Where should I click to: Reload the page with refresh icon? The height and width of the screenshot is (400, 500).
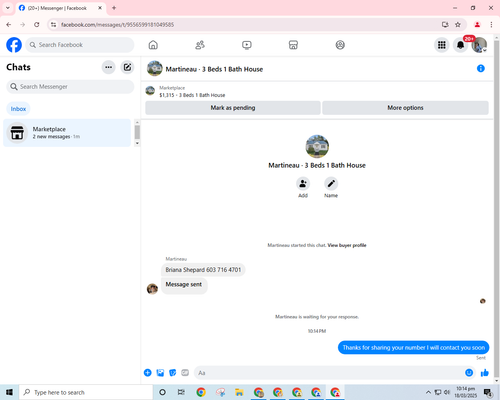coord(37,25)
